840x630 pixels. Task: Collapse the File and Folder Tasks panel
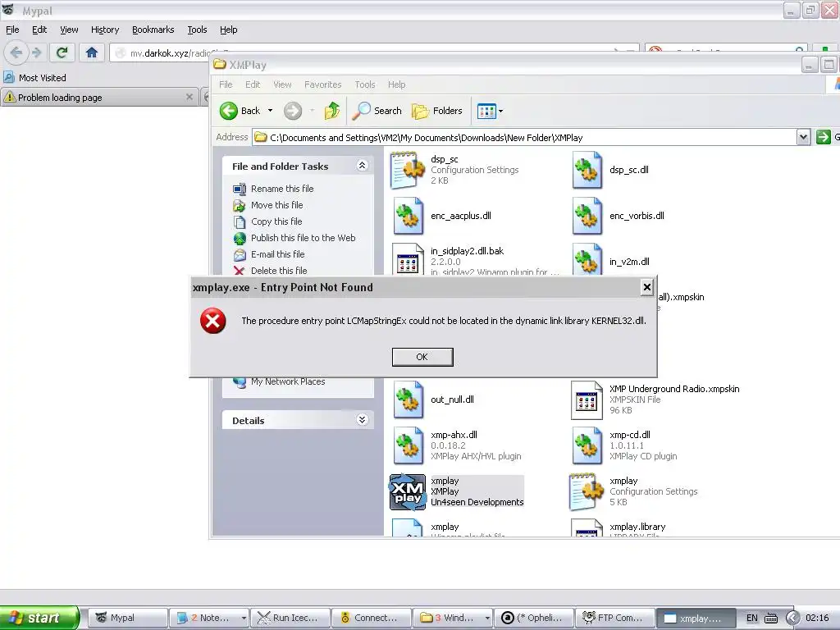point(362,166)
